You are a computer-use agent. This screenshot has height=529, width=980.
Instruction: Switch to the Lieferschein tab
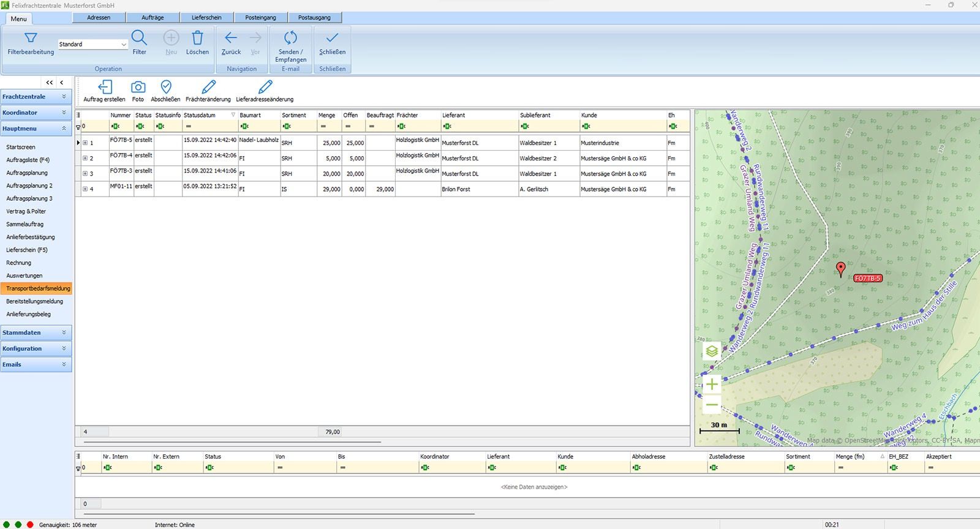[x=206, y=18]
